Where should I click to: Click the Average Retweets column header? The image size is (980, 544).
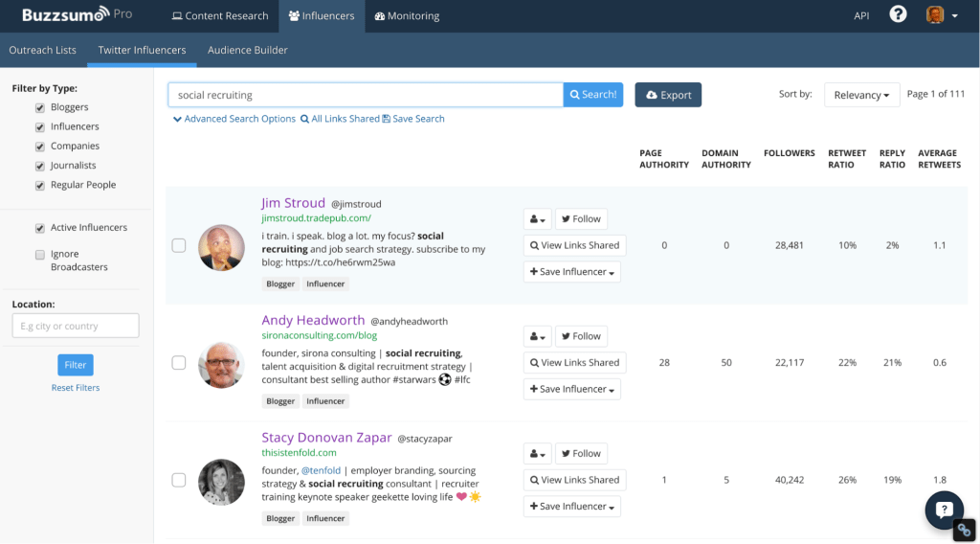click(x=940, y=159)
